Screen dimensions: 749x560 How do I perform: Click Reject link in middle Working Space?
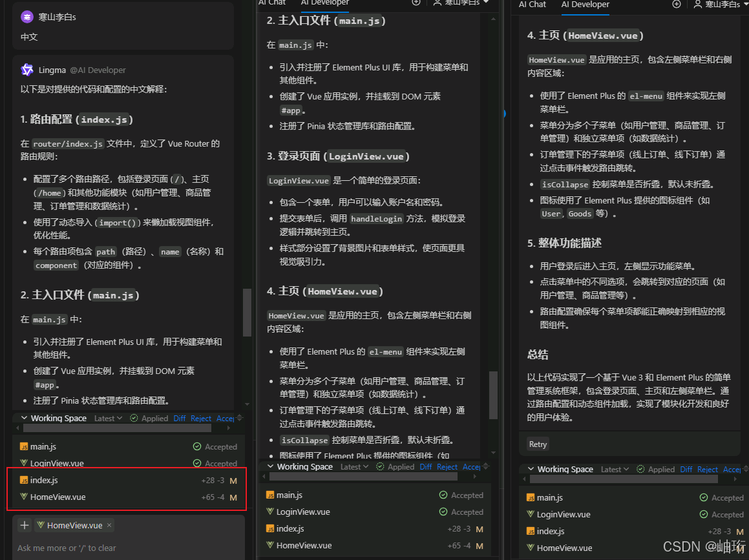tap(447, 466)
